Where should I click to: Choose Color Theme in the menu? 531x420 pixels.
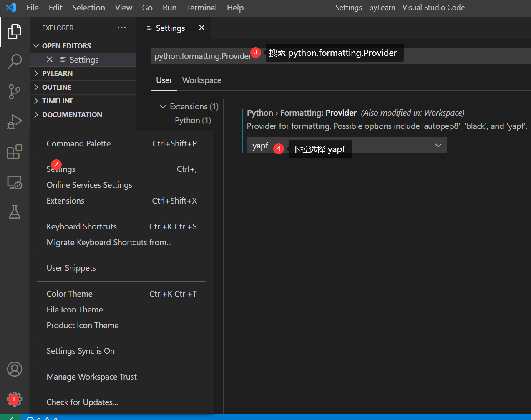121,294
